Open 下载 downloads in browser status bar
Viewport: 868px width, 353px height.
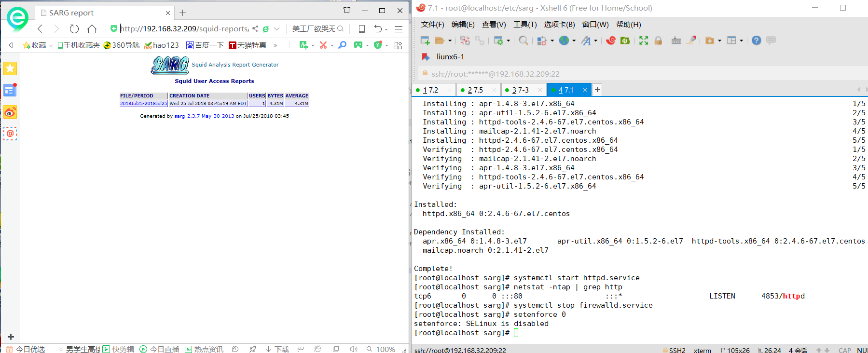pyautogui.click(x=277, y=349)
